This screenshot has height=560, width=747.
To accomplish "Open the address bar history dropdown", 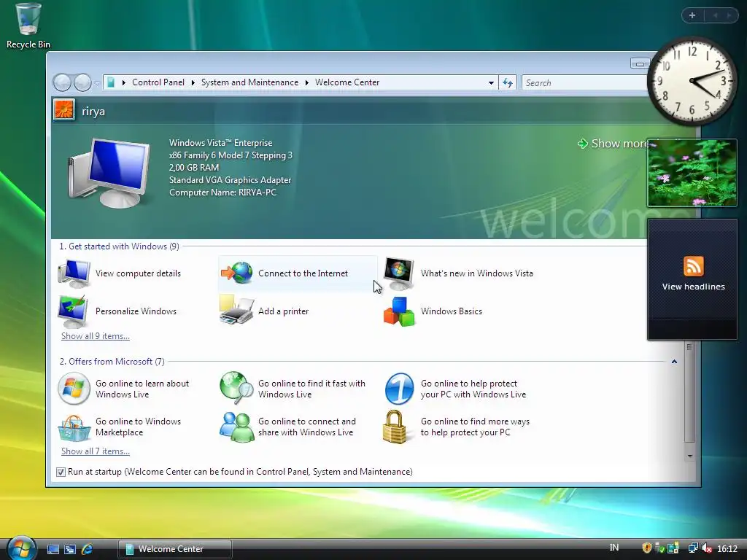I will (491, 83).
